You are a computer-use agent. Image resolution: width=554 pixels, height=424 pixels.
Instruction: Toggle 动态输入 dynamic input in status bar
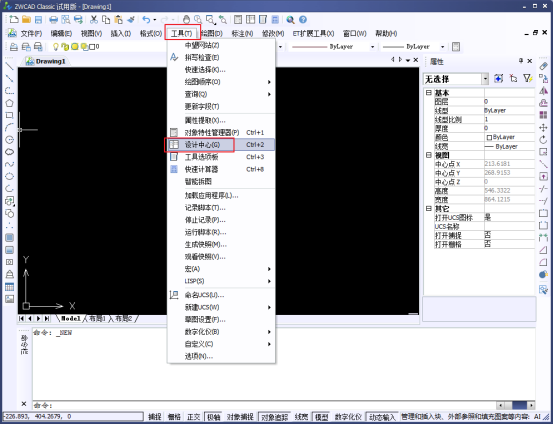click(382, 417)
